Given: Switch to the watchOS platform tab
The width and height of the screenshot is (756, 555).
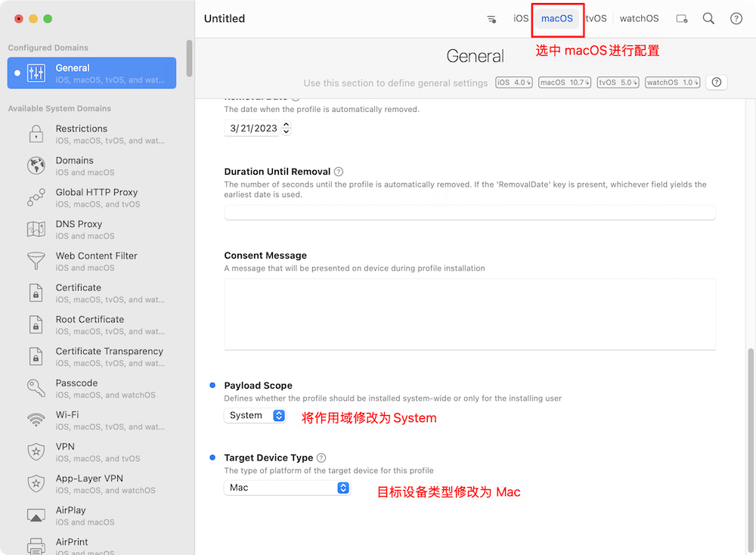Looking at the screenshot, I should (x=639, y=19).
